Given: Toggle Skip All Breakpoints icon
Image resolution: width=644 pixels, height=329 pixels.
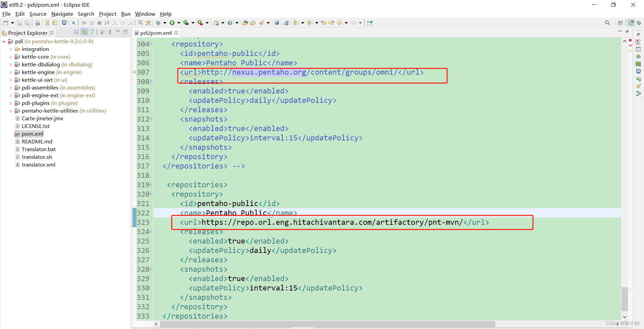Looking at the screenshot, I should click(73, 23).
